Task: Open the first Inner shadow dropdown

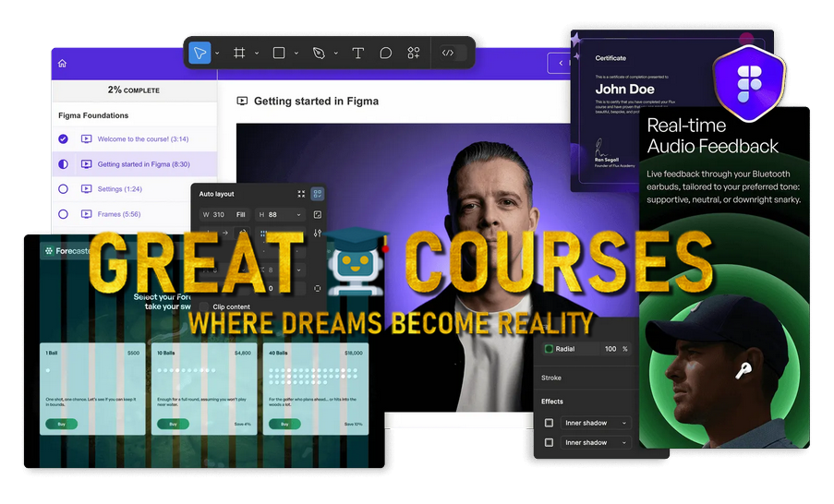Action: [x=624, y=423]
